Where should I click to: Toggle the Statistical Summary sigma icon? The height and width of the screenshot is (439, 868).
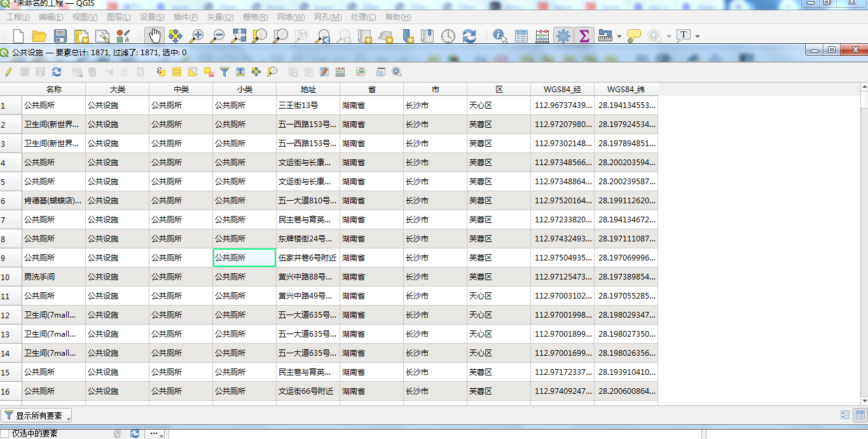pos(584,36)
